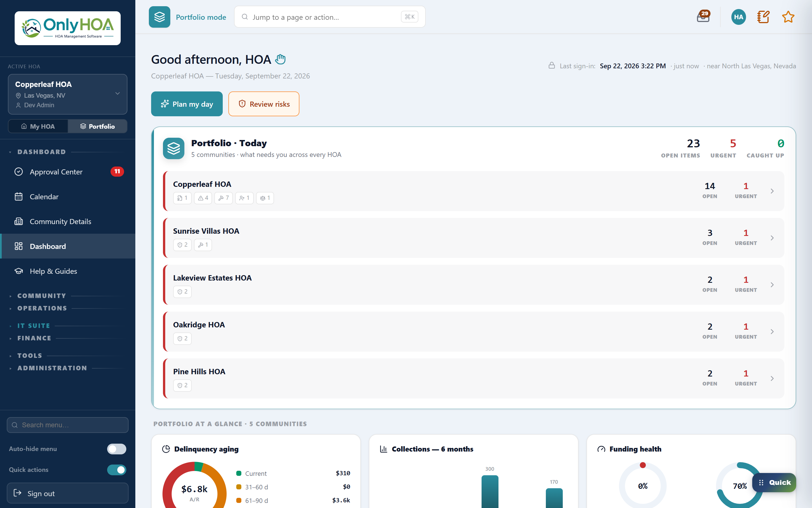This screenshot has height=508, width=812.
Task: Click the 300 collections bar
Action: point(489,491)
